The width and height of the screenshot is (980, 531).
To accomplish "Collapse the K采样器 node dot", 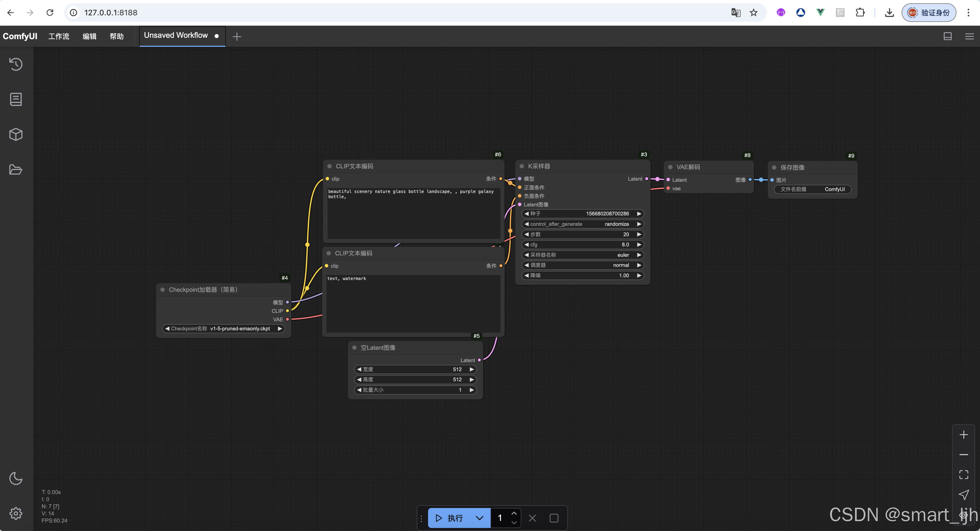I will pyautogui.click(x=522, y=166).
